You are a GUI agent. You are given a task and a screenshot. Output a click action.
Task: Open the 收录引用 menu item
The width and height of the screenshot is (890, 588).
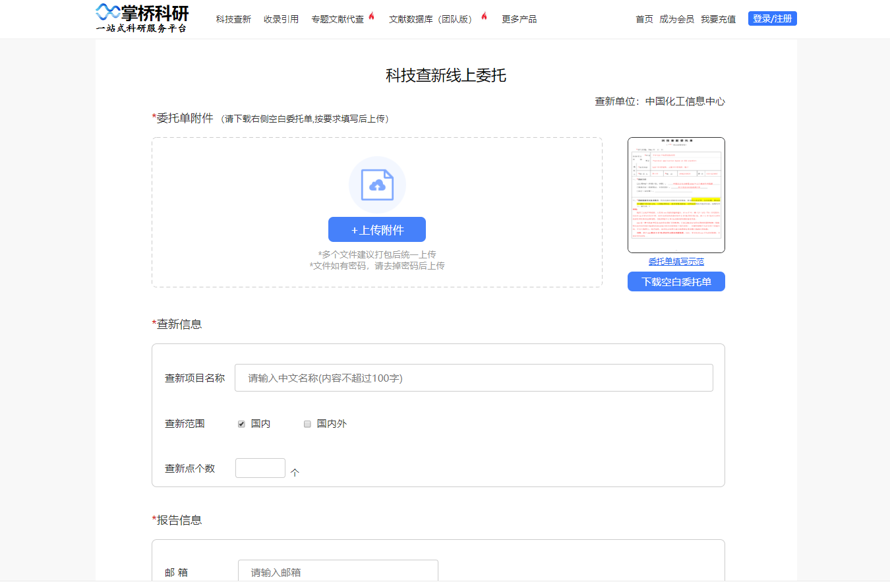tap(281, 19)
